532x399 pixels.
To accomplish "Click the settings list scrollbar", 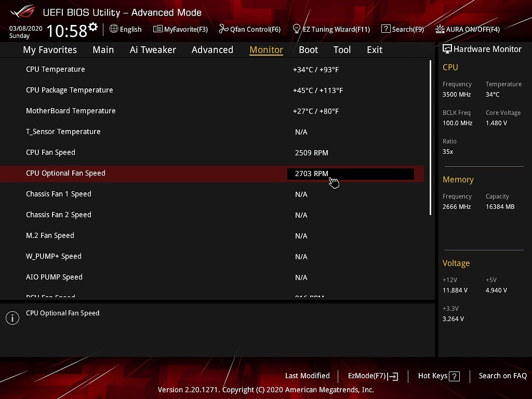I will [x=430, y=138].
